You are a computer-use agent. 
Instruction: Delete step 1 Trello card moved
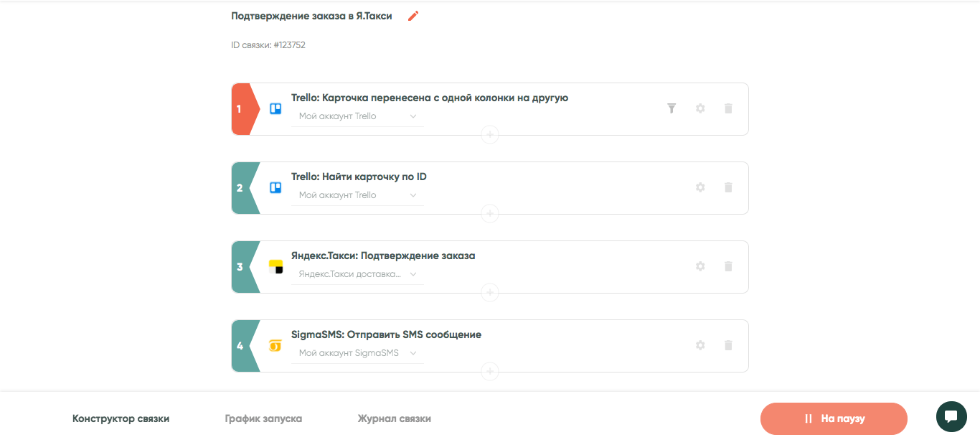(728, 108)
